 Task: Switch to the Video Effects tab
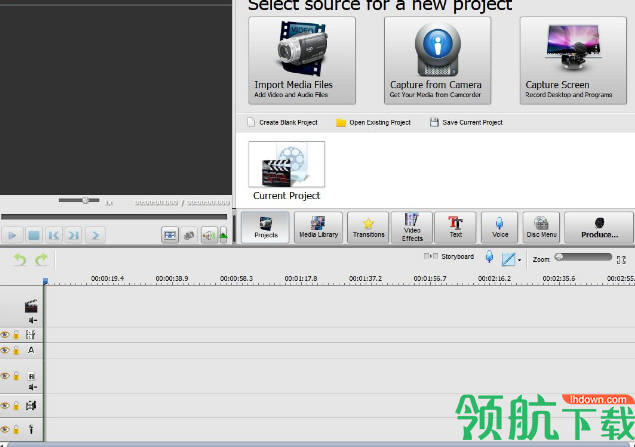(412, 228)
